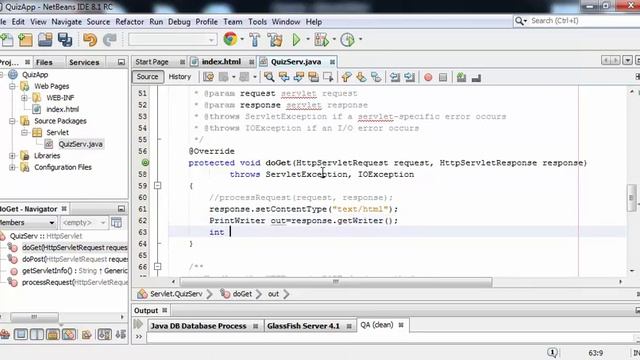Click the editor horizontal scrollbar

click(336, 282)
